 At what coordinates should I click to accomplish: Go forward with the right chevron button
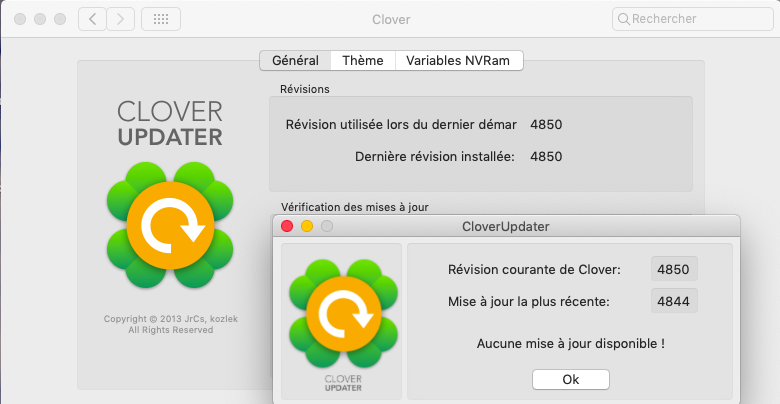click(x=120, y=19)
